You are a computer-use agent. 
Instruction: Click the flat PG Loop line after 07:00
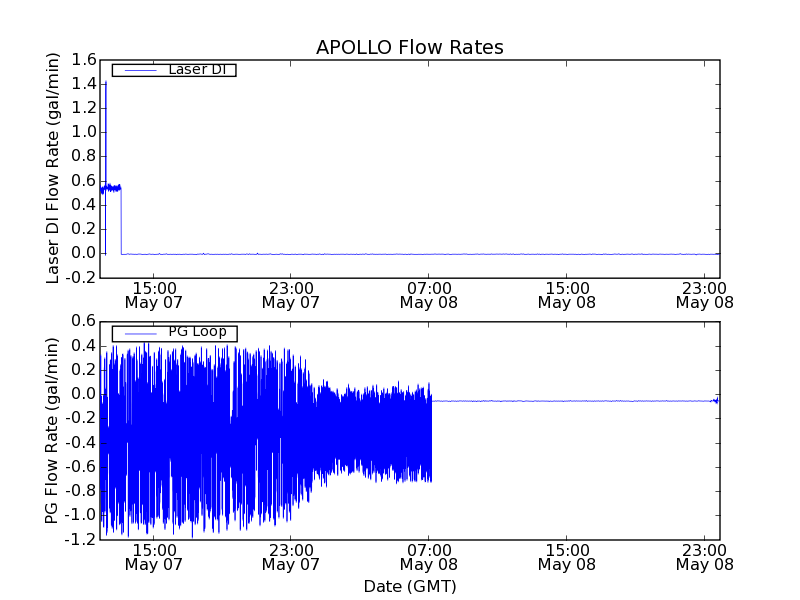point(570,401)
